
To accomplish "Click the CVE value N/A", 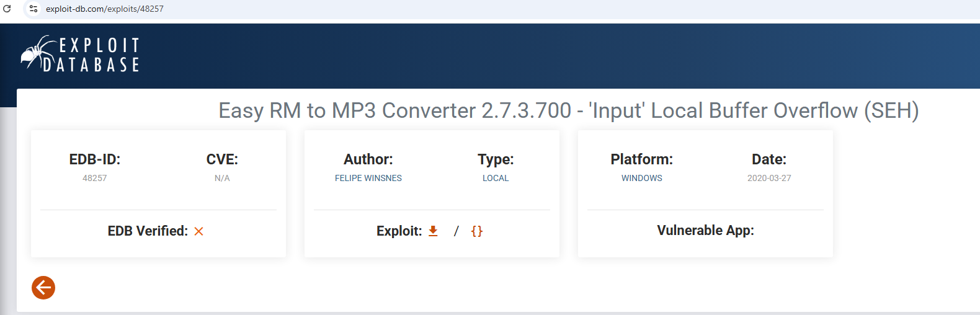I will tap(222, 178).
